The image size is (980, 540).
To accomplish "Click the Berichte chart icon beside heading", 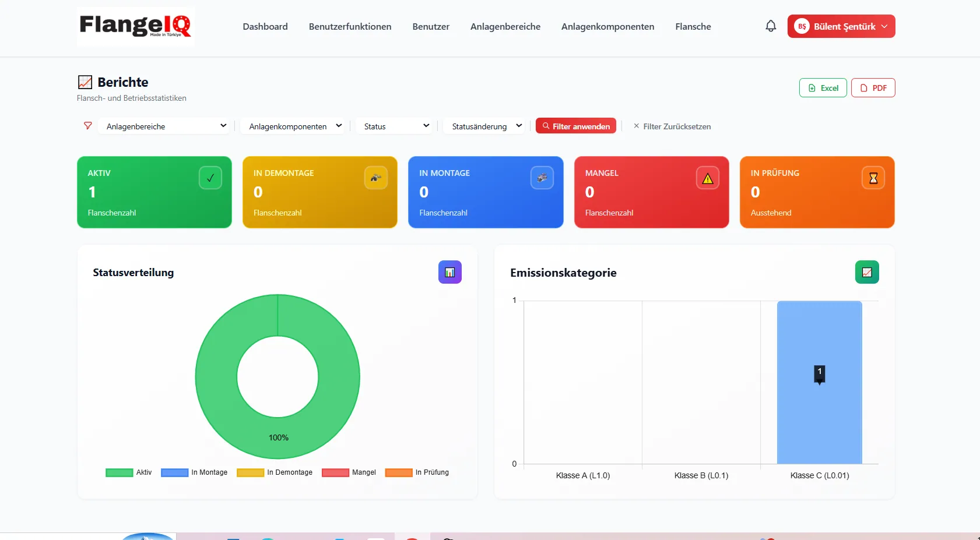I will pos(85,82).
